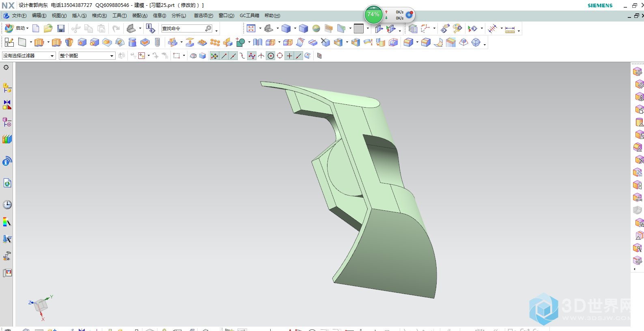Select the Extrude tool
Viewport: 644px width, 331px height.
(x=39, y=42)
